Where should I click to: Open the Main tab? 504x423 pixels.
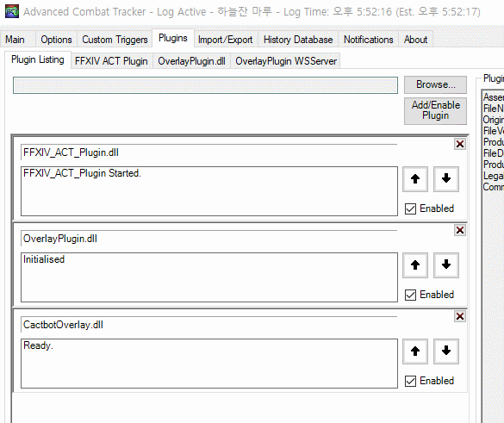pyautogui.click(x=18, y=40)
